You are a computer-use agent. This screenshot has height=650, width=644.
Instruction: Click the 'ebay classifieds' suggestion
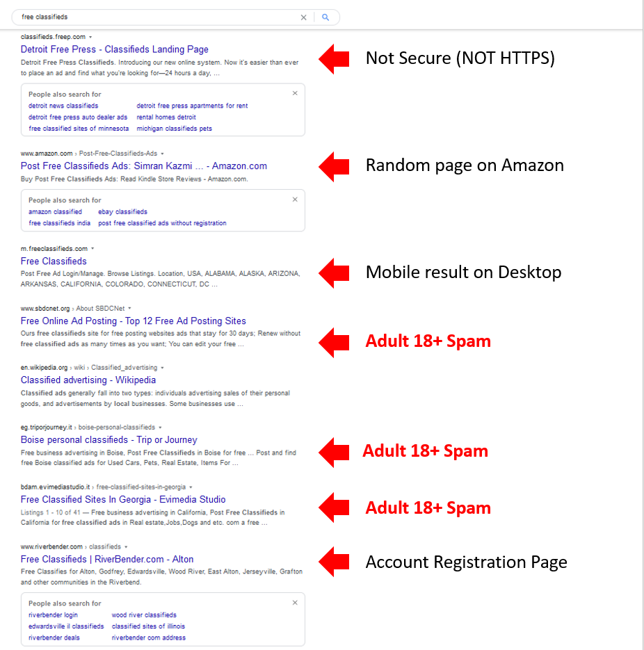tap(122, 212)
